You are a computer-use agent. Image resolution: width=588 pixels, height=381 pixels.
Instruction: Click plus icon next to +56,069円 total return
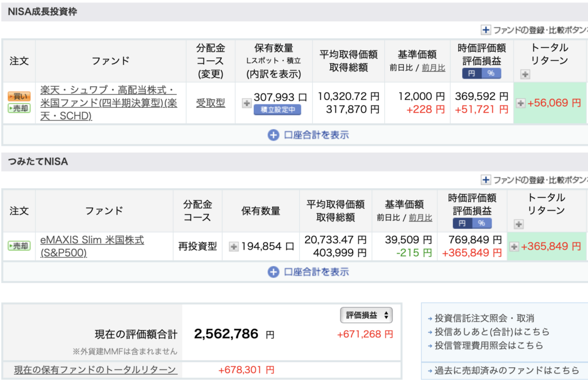click(x=520, y=103)
